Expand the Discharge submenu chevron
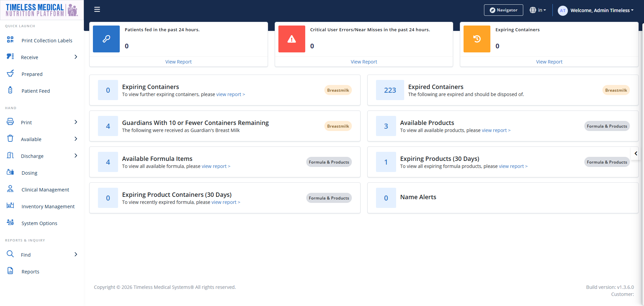The image size is (644, 306). pyautogui.click(x=76, y=156)
